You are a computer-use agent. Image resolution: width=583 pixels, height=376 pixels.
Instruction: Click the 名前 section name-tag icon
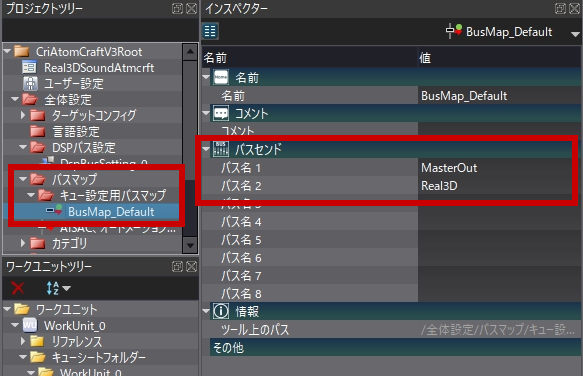pos(221,77)
